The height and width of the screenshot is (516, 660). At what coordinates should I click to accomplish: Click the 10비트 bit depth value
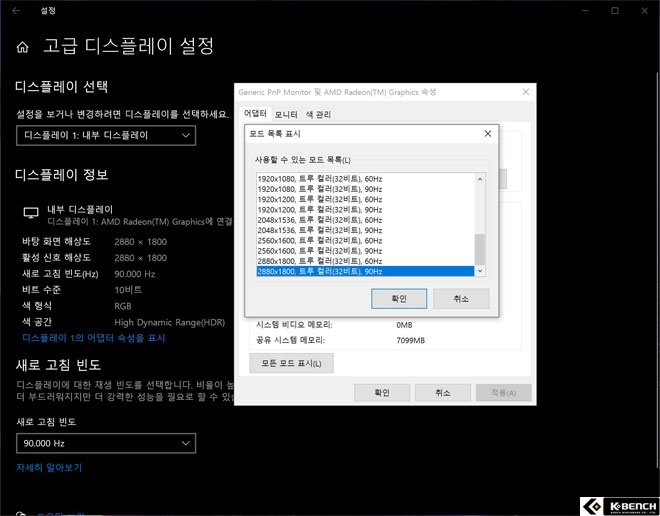(x=128, y=290)
